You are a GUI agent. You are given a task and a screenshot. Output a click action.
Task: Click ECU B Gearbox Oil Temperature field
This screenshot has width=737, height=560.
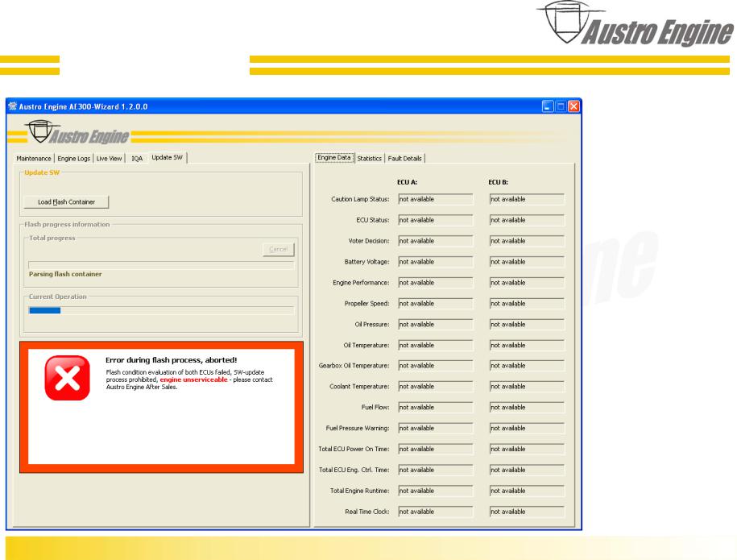pyautogui.click(x=527, y=366)
